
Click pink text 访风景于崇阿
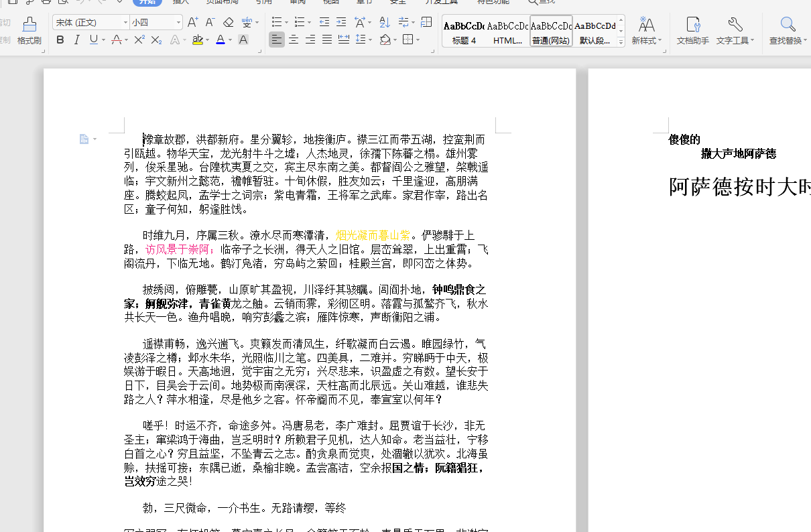(178, 249)
